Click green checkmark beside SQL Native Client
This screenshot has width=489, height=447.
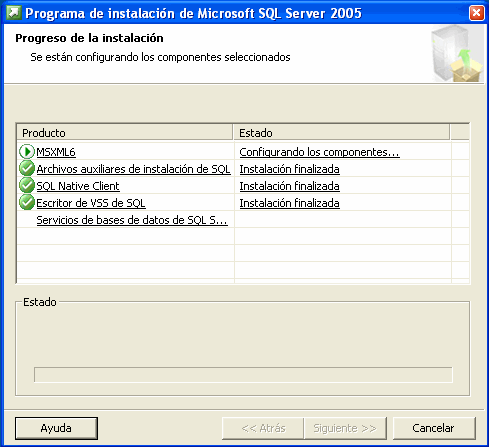[x=27, y=186]
